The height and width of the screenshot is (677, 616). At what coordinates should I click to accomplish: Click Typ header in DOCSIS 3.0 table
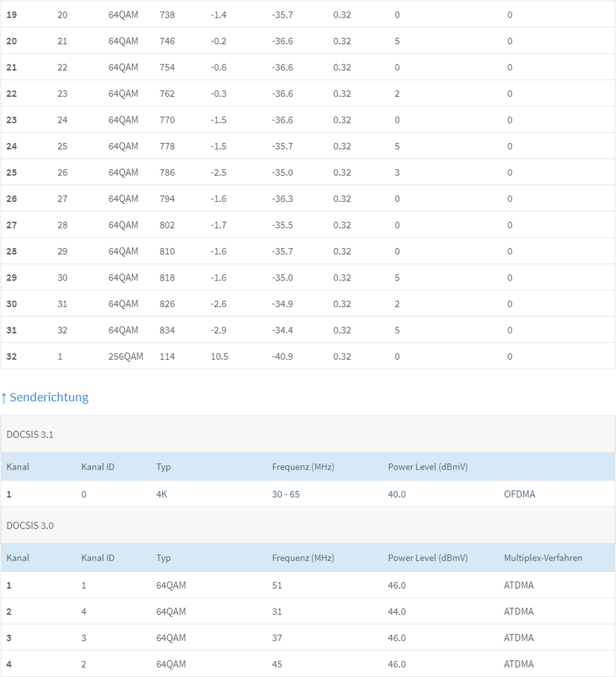[163, 558]
